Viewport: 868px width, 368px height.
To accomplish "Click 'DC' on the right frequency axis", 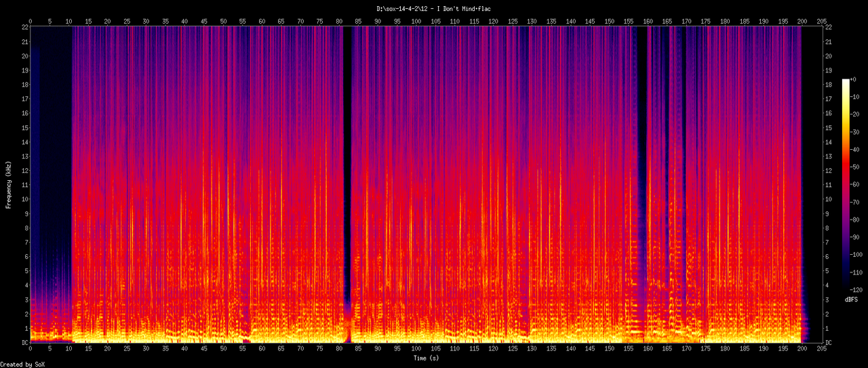I will click(829, 343).
